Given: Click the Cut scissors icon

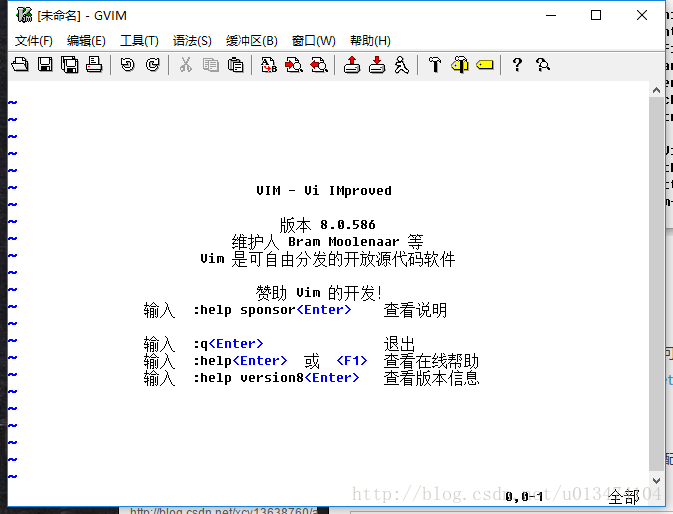Looking at the screenshot, I should (x=185, y=65).
